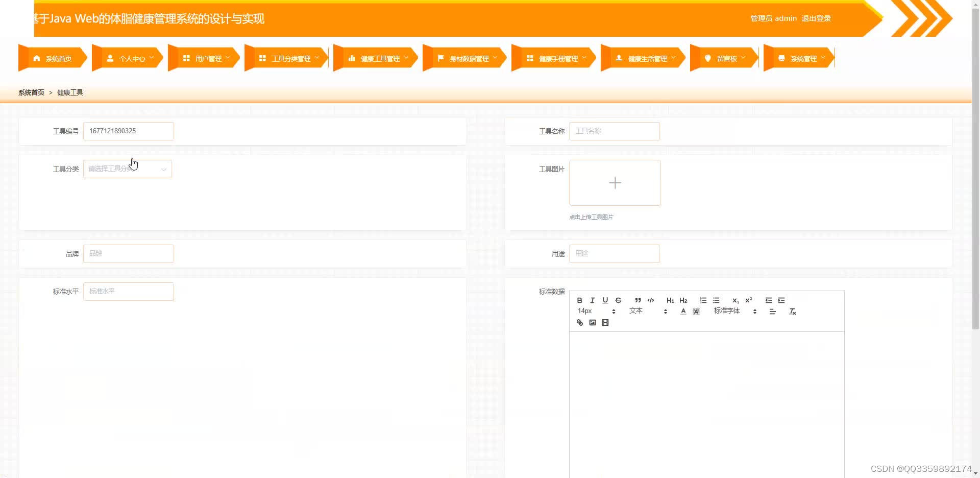The image size is (980, 478).
Task: Insert a code block in the editor
Action: pos(651,300)
